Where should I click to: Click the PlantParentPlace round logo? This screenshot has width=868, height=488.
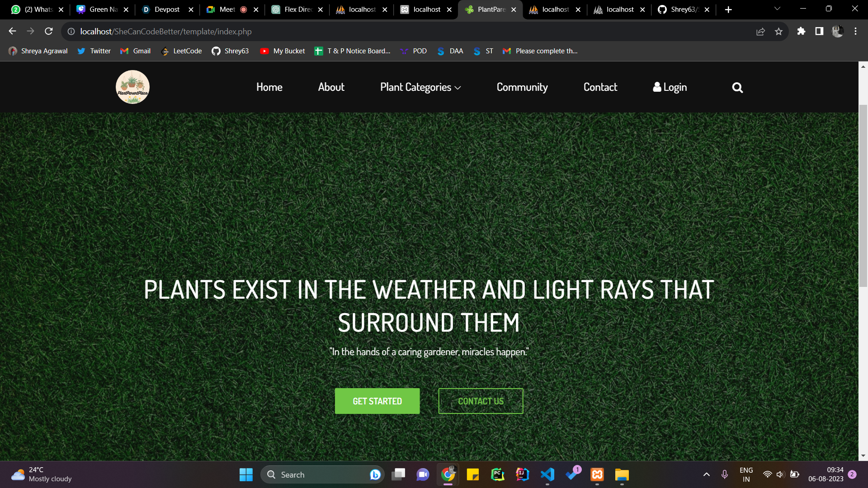tap(132, 87)
